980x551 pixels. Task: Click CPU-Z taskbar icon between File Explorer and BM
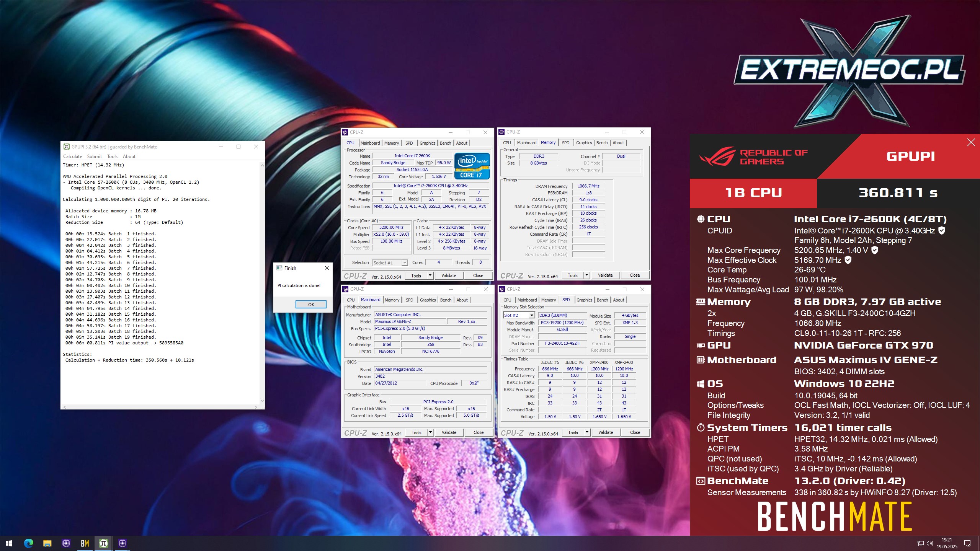pyautogui.click(x=66, y=543)
